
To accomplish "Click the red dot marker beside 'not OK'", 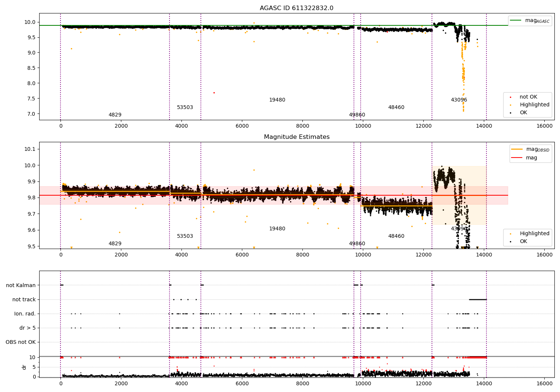I will (x=510, y=97).
